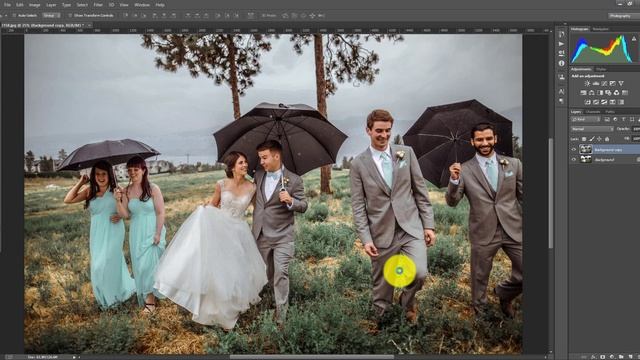Add a Color Lookup adjustment
Image resolution: width=640 pixels, height=360 pixels.
coord(625,93)
